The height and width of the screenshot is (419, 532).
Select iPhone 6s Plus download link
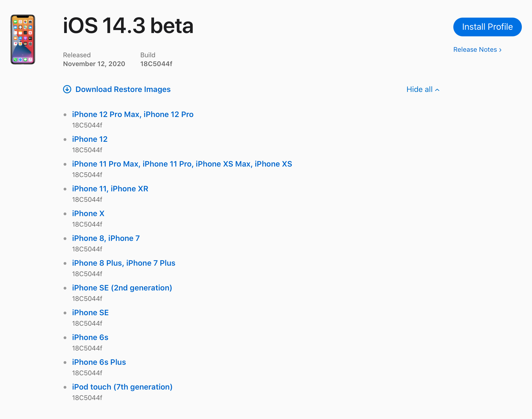99,362
